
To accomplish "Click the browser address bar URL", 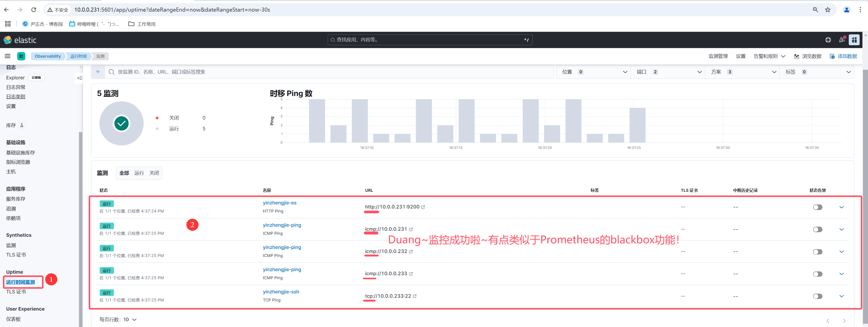I will click(172, 10).
